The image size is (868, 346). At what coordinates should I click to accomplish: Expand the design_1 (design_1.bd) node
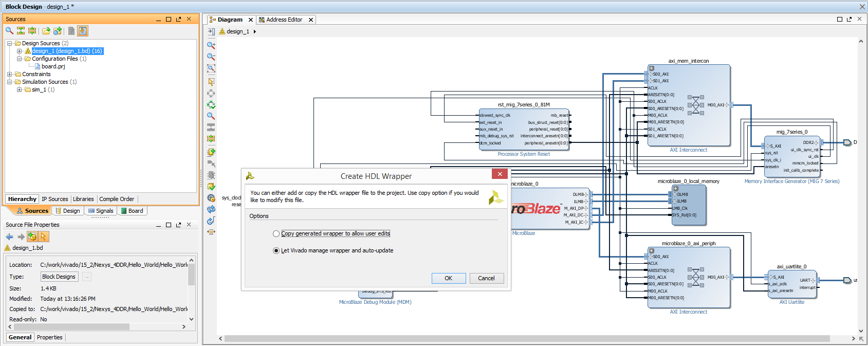point(19,51)
